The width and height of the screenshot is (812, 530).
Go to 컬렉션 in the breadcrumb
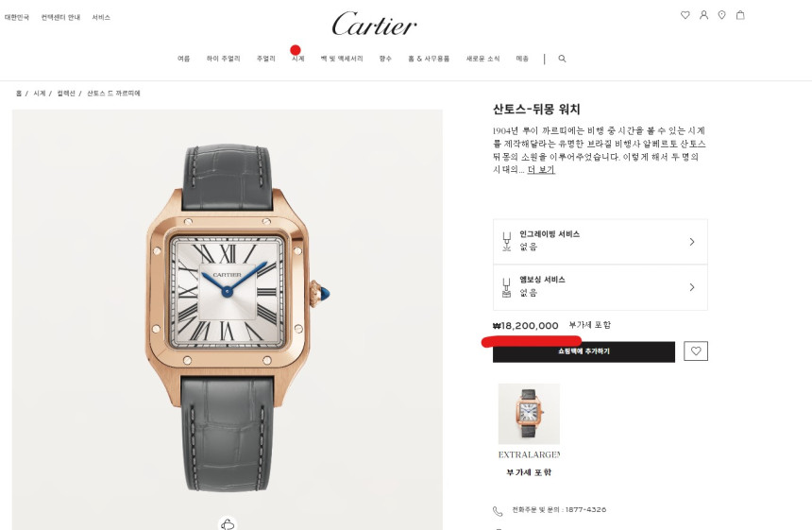click(66, 94)
